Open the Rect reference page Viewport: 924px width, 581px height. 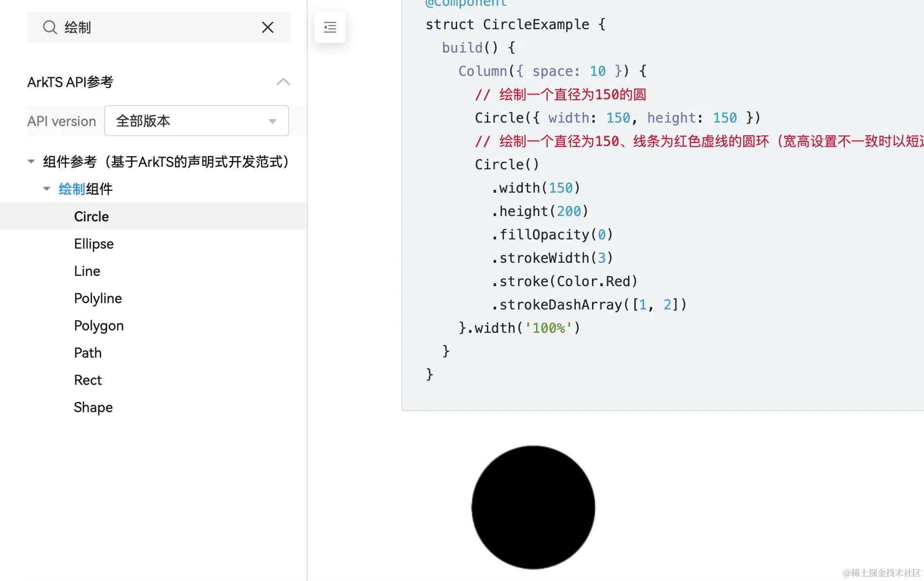88,380
